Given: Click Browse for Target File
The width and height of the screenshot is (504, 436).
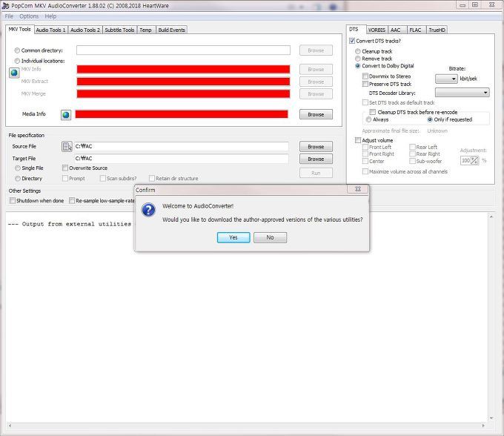Looking at the screenshot, I should point(316,159).
